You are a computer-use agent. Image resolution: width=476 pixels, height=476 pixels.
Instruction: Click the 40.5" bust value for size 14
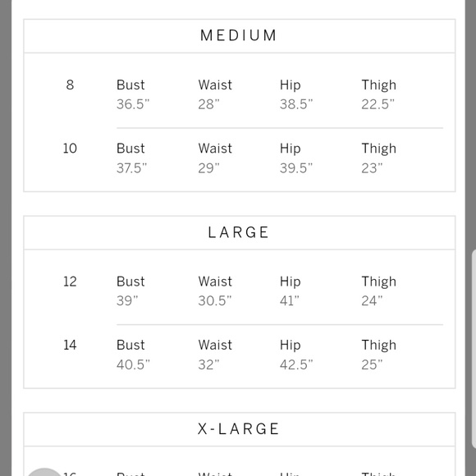(x=133, y=364)
